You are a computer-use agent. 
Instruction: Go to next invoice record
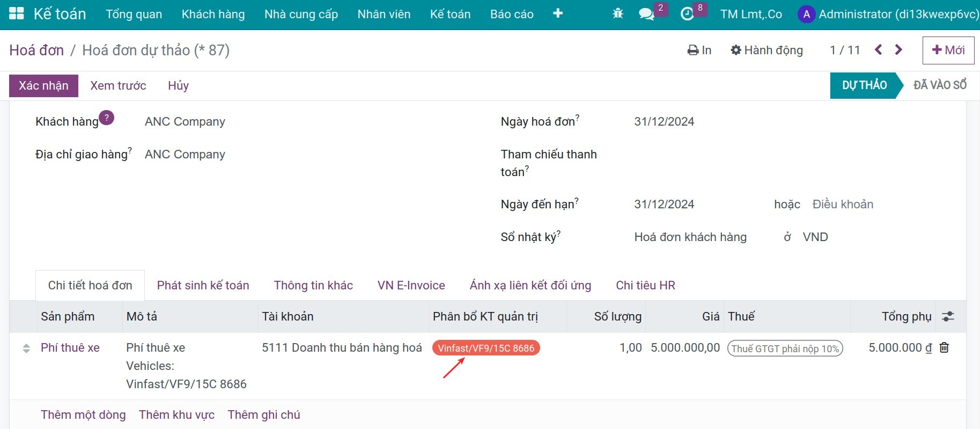[x=898, y=50]
